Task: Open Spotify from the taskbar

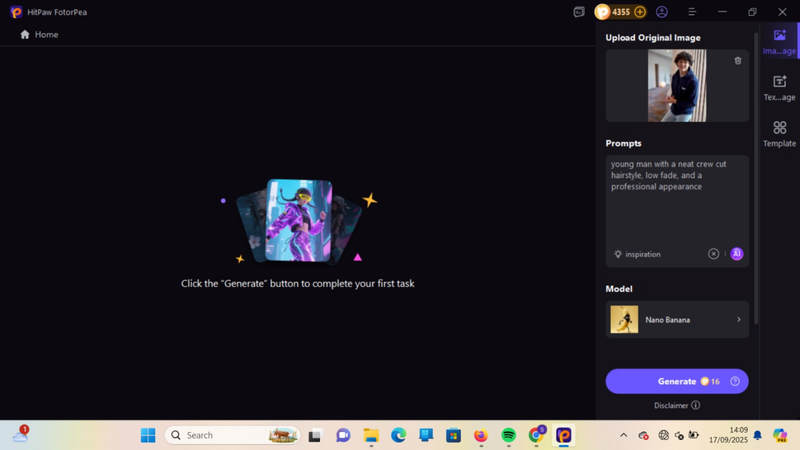Action: pos(509,435)
